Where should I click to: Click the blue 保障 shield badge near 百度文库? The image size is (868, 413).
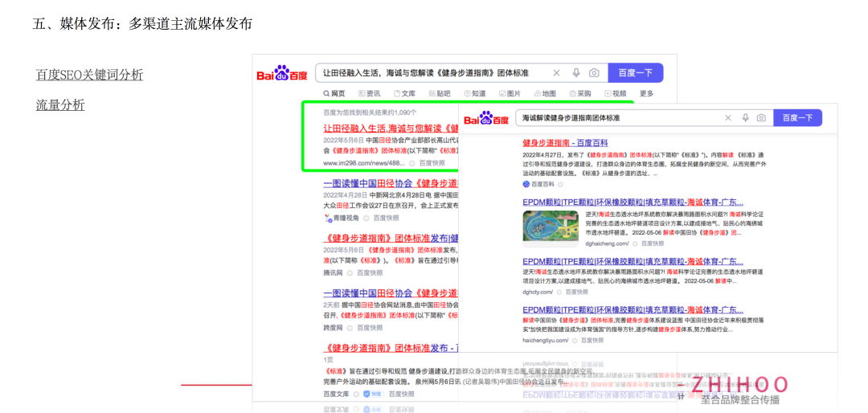coord(374,395)
